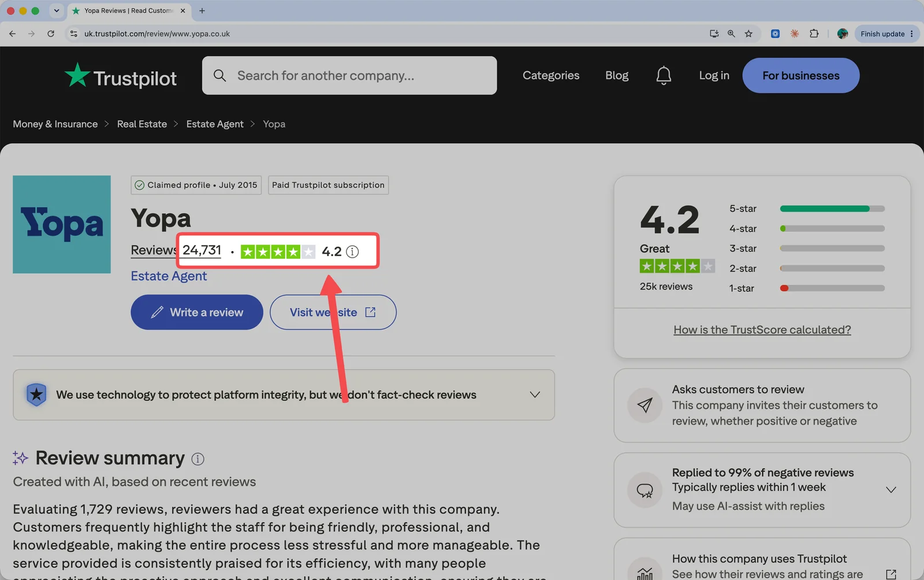Click the Yopa company logo image

[x=62, y=224]
